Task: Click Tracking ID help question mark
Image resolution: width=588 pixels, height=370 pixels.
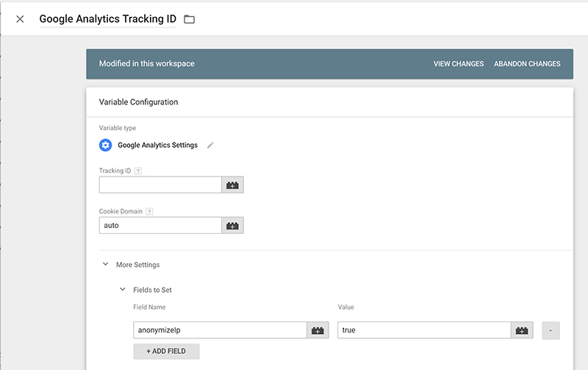Action: click(x=138, y=171)
